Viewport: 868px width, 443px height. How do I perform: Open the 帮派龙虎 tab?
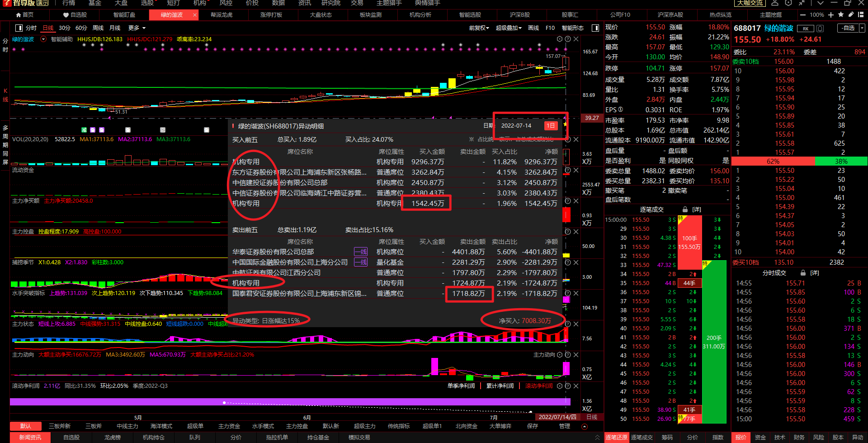coord(222,15)
